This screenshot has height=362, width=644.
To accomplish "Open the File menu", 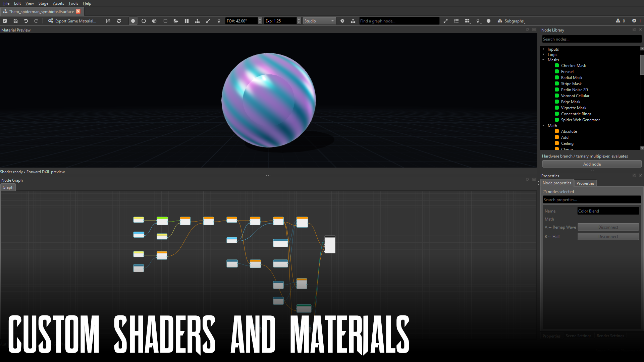I will point(6,3).
